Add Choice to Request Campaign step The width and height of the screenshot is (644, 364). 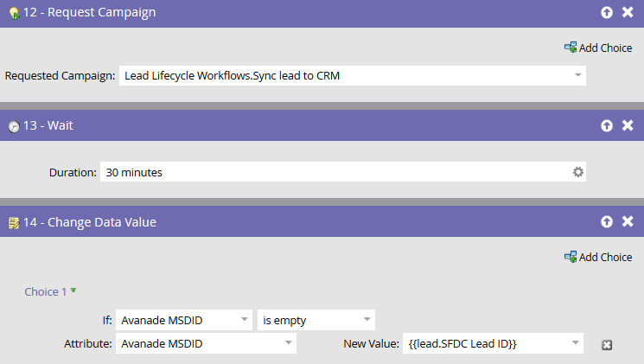(x=598, y=48)
